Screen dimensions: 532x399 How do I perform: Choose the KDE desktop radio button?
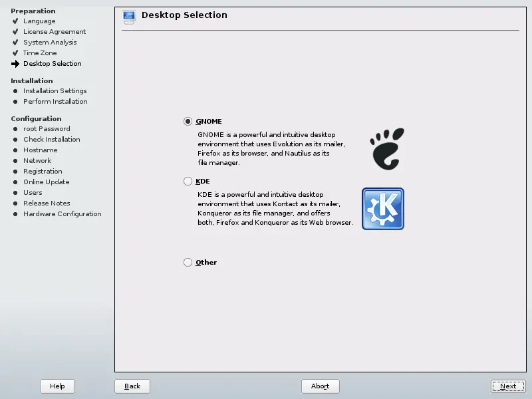coord(188,181)
